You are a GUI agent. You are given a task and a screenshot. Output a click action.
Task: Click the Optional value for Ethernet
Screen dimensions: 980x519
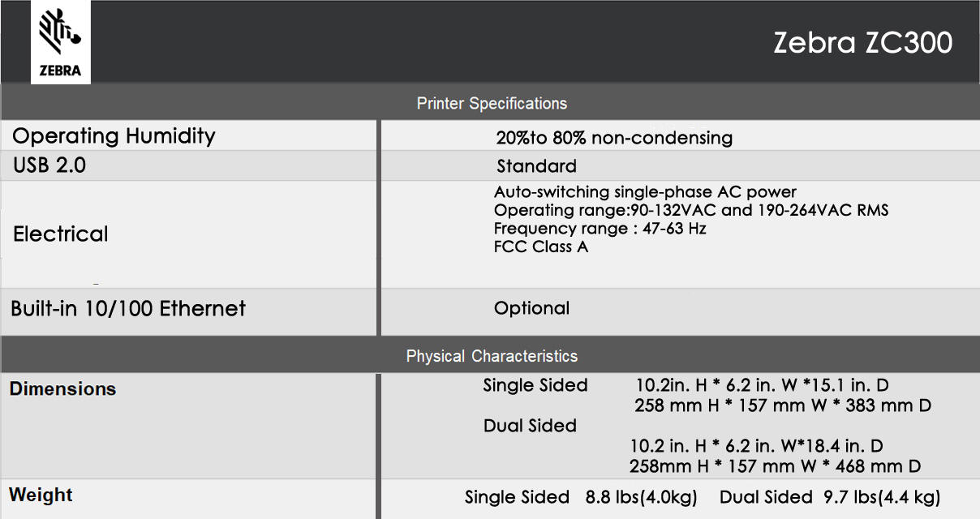click(531, 308)
